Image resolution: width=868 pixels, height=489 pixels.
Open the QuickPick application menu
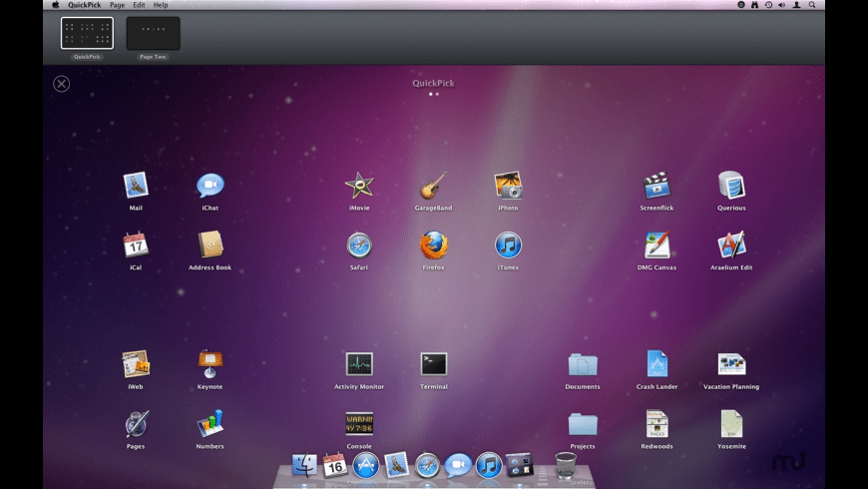(84, 5)
